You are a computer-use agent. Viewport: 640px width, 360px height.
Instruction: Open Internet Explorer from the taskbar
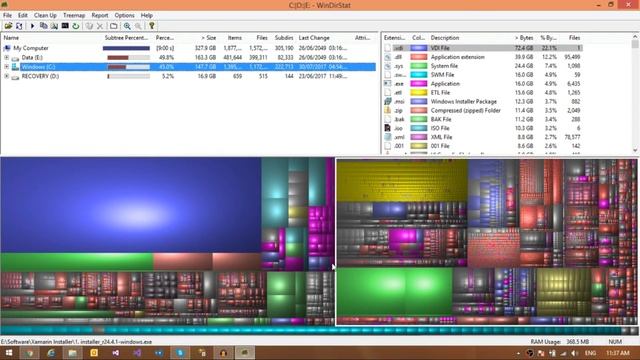pyautogui.click(x=51, y=353)
